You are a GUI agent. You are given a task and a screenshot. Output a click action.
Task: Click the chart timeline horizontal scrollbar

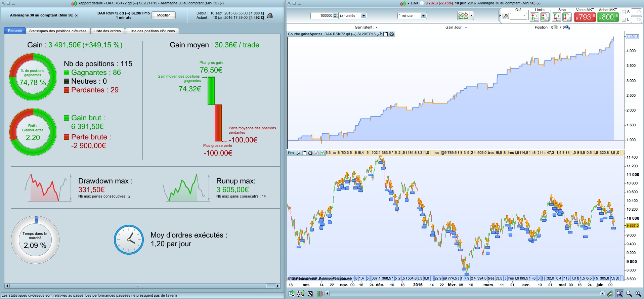tap(465, 294)
